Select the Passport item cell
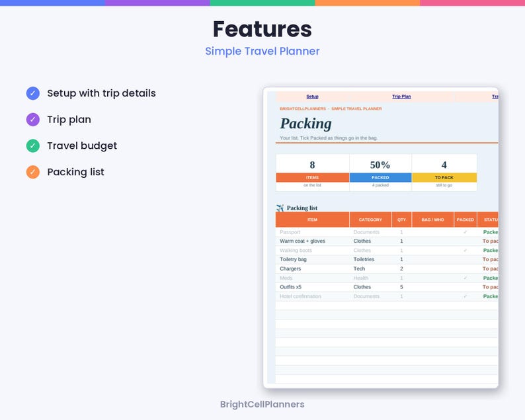The image size is (525, 420). tap(312, 232)
